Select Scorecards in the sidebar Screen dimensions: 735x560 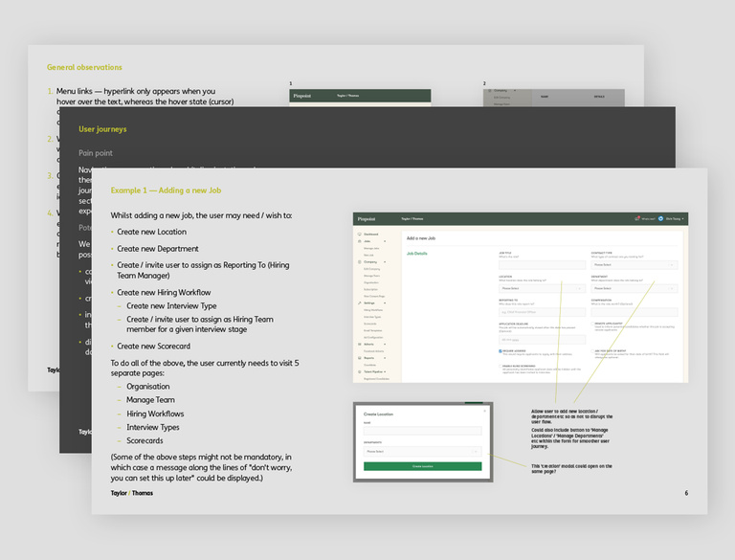[x=369, y=324]
